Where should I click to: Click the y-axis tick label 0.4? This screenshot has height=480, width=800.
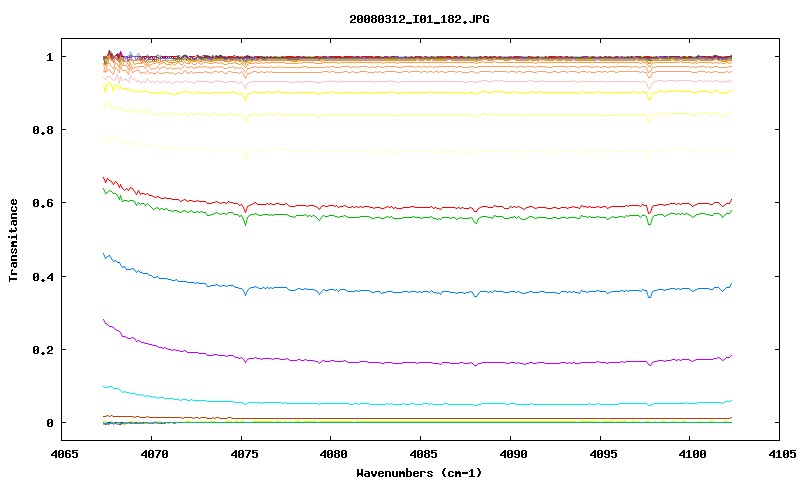[43, 276]
